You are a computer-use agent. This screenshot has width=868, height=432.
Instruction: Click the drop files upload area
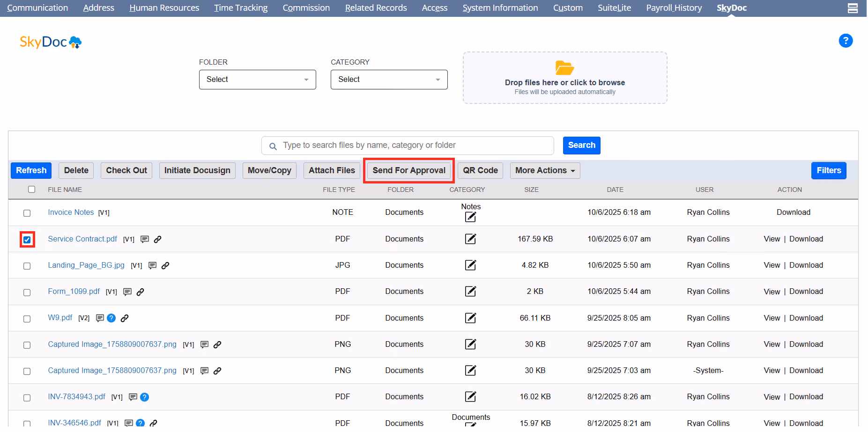[565, 78]
